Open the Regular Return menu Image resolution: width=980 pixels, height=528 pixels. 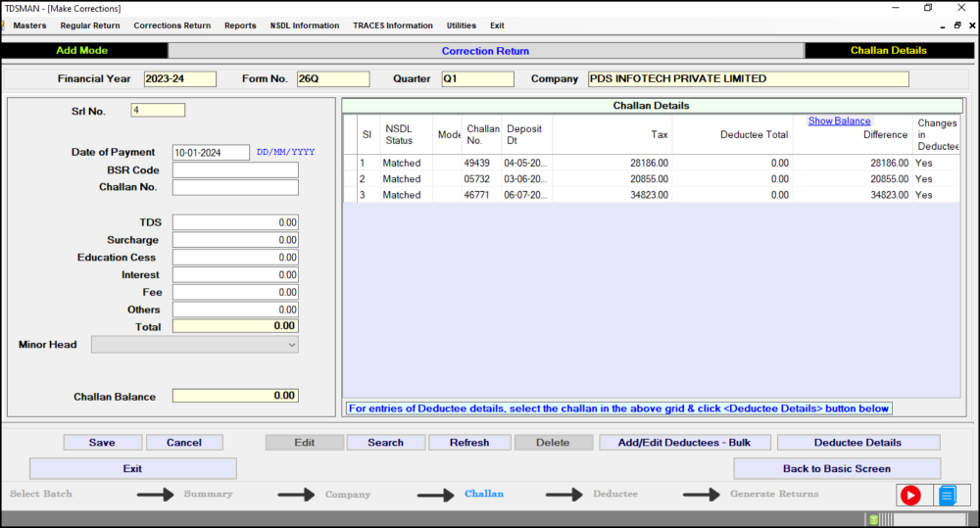[x=90, y=25]
